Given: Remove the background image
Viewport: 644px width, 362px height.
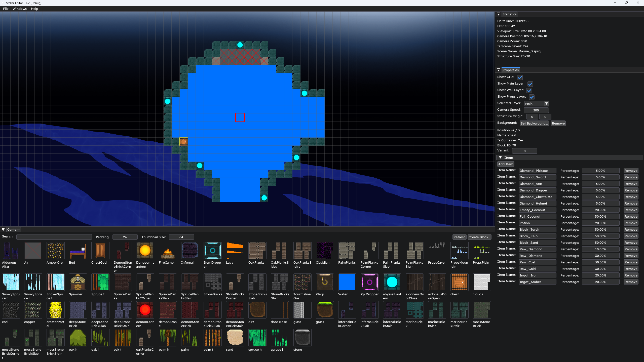Looking at the screenshot, I should (x=558, y=123).
